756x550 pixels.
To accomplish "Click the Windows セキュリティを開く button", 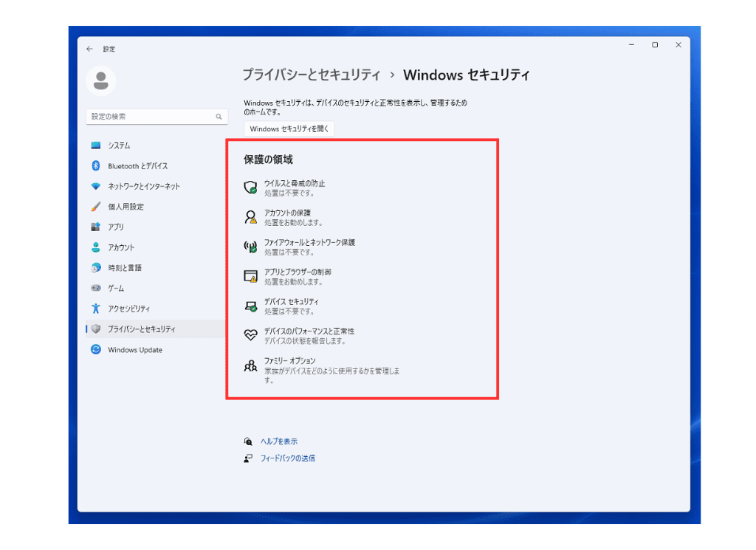I will pos(287,128).
